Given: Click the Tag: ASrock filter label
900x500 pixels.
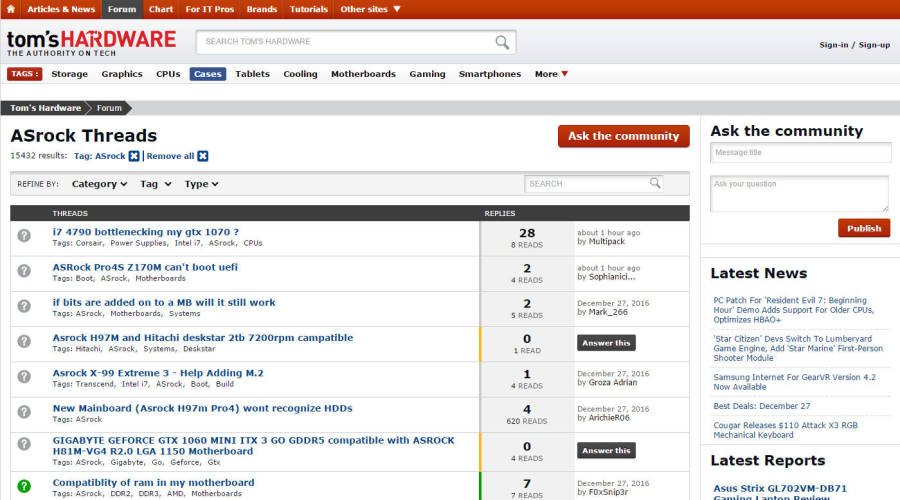Looking at the screenshot, I should pyautogui.click(x=99, y=156).
